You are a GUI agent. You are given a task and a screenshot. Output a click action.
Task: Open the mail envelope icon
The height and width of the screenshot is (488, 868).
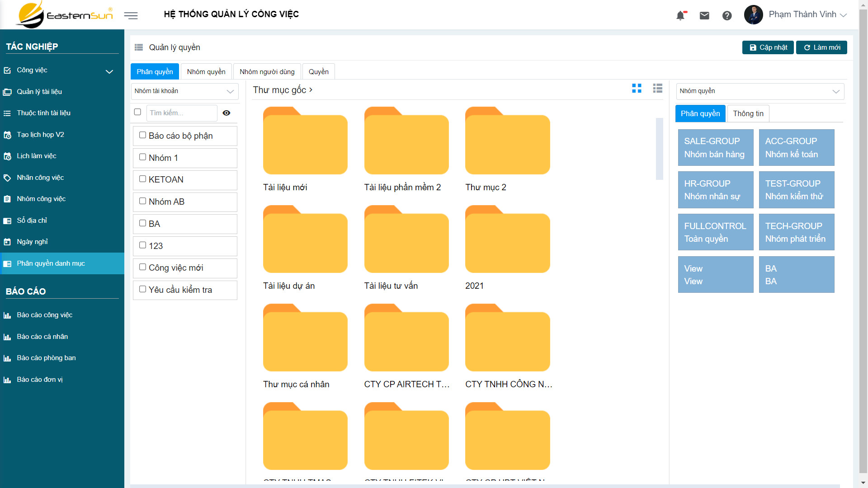coord(704,16)
